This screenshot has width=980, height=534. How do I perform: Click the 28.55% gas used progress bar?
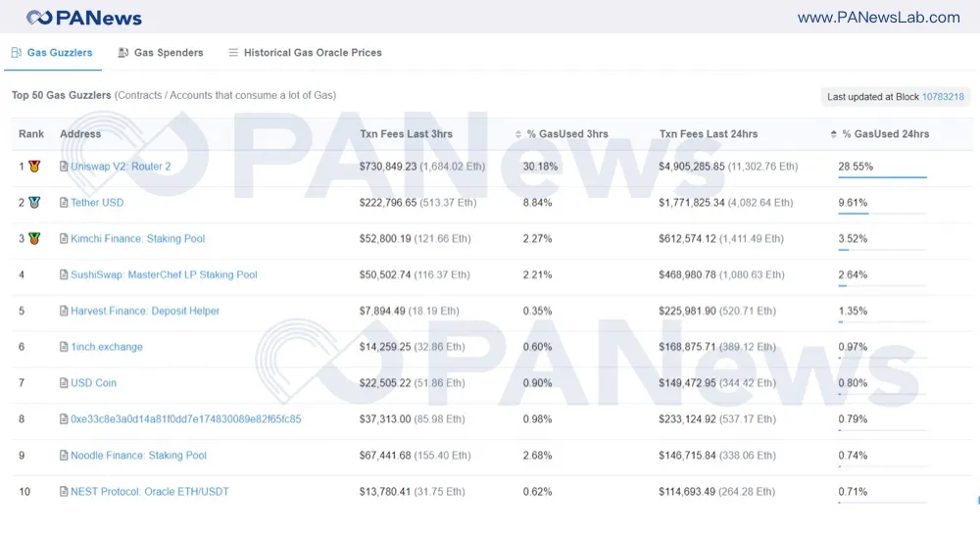click(x=882, y=177)
